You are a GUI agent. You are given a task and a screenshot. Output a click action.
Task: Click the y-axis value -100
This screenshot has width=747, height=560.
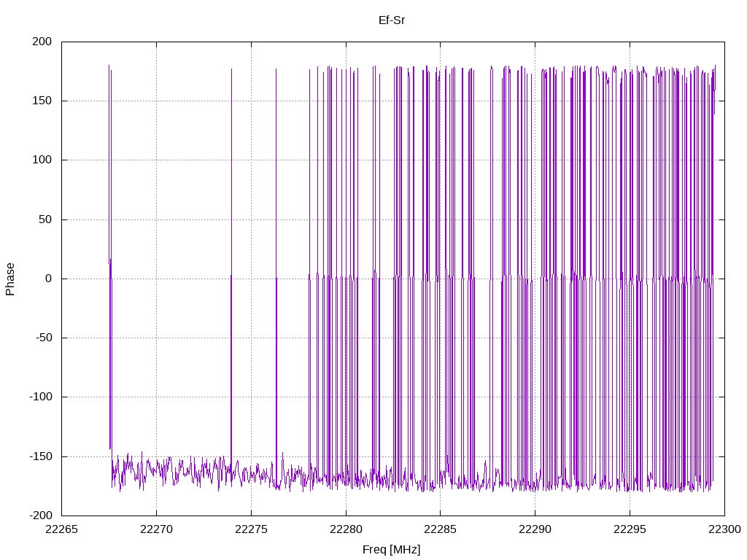(x=41, y=397)
